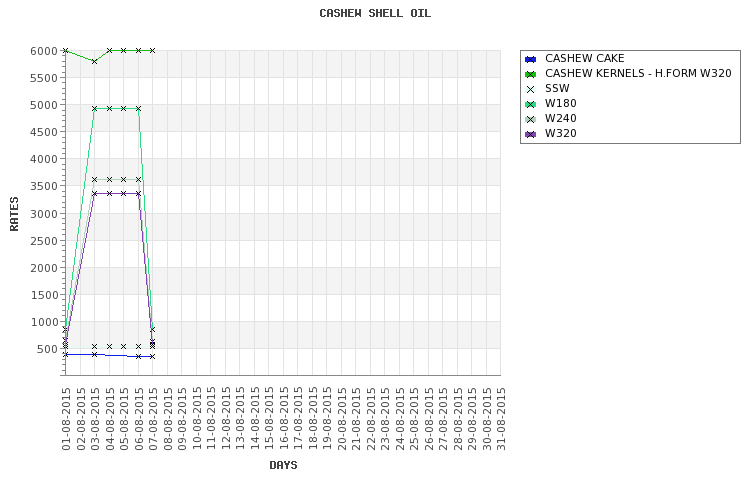Click the y-axis label '1500'

click(44, 295)
